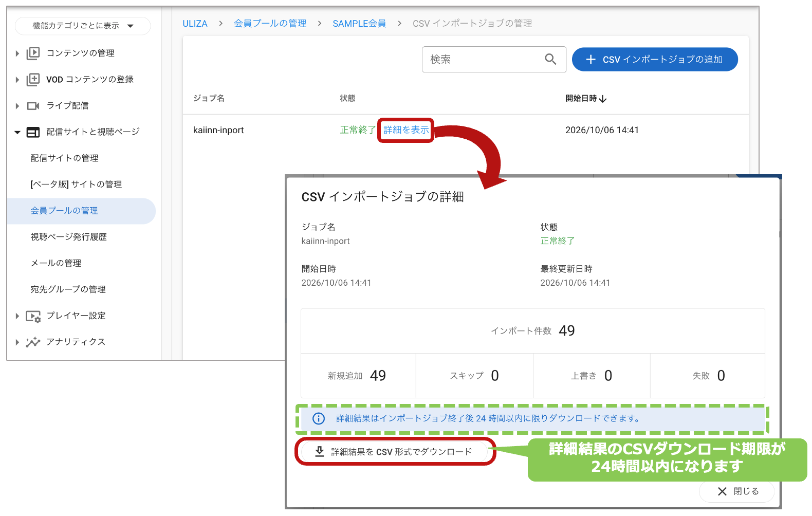This screenshot has height=516, width=812.
Task: Click the ライブ配信 camera icon
Action: click(33, 106)
